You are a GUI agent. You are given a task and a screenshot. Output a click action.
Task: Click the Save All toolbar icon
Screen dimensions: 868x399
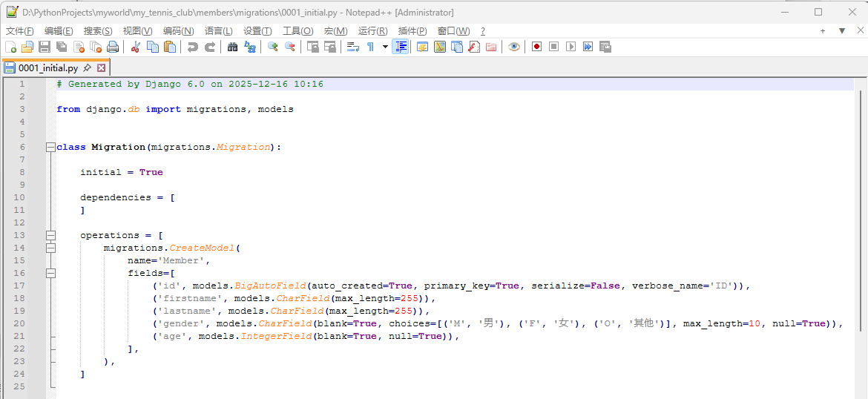(62, 47)
